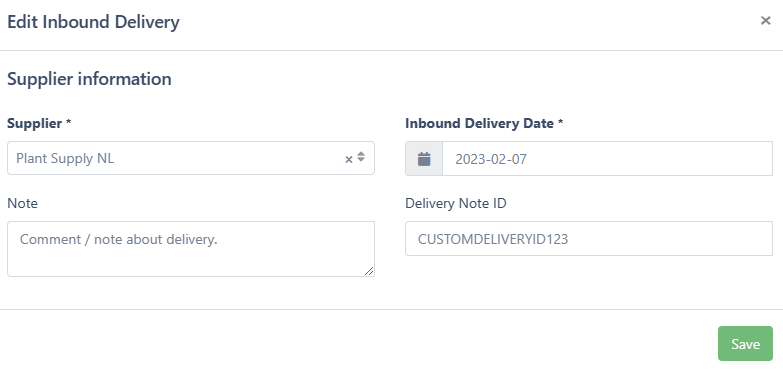Image resolution: width=783 pixels, height=372 pixels.
Task: Save the inbound delivery changes
Action: click(745, 344)
